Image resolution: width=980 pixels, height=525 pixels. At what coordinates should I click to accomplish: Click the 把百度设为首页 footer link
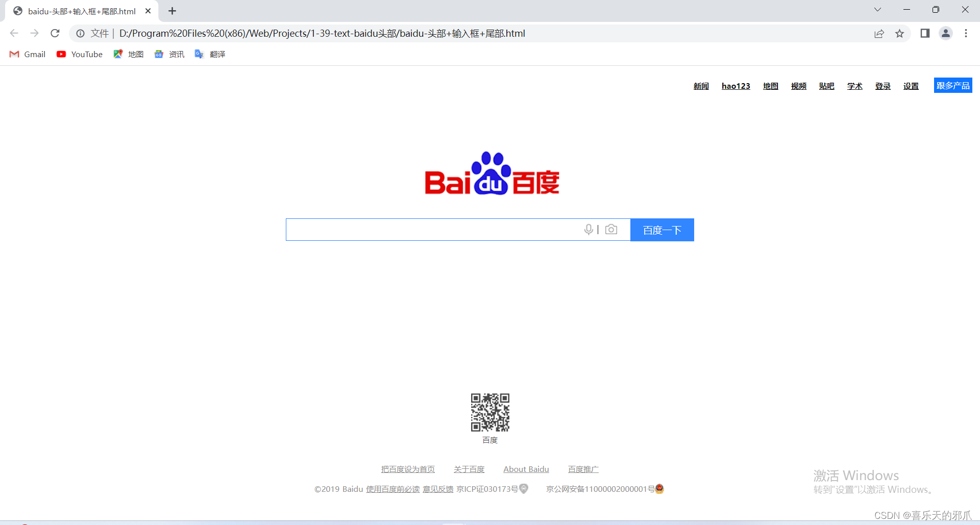[x=408, y=469]
